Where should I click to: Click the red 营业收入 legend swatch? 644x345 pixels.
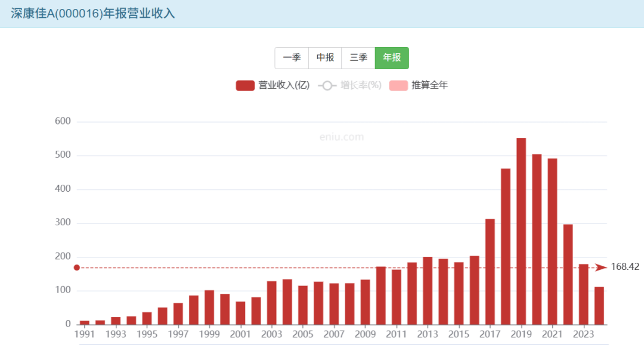click(x=245, y=85)
